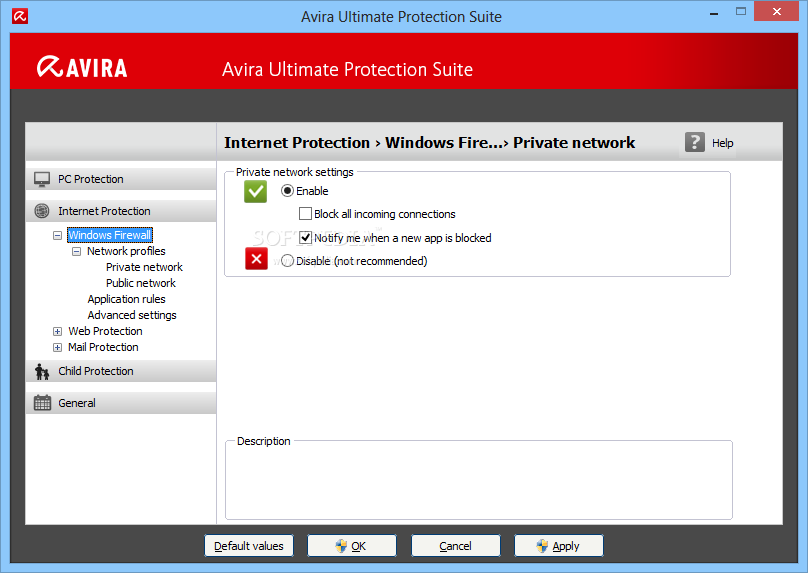The height and width of the screenshot is (573, 808).
Task: Click the red X disable icon
Action: [256, 259]
